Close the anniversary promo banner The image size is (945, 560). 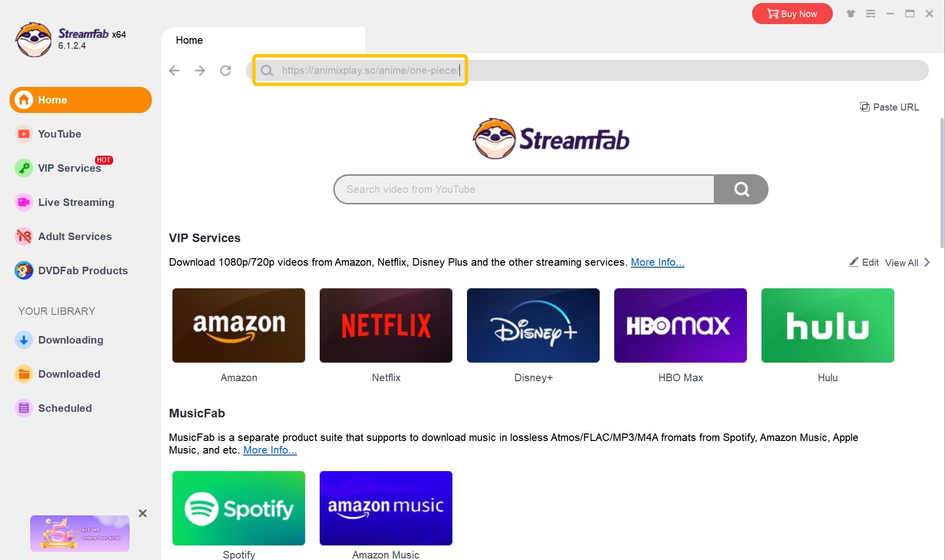143,513
